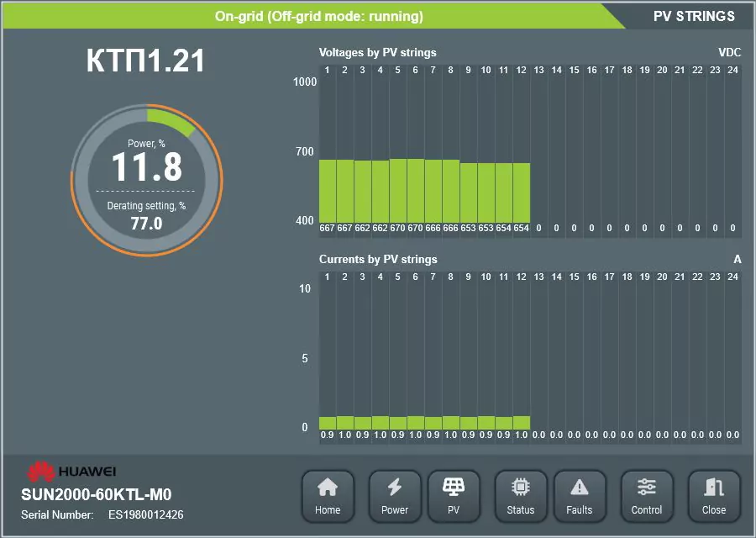
Task: Select the КТП1.21 station name
Action: (x=145, y=61)
